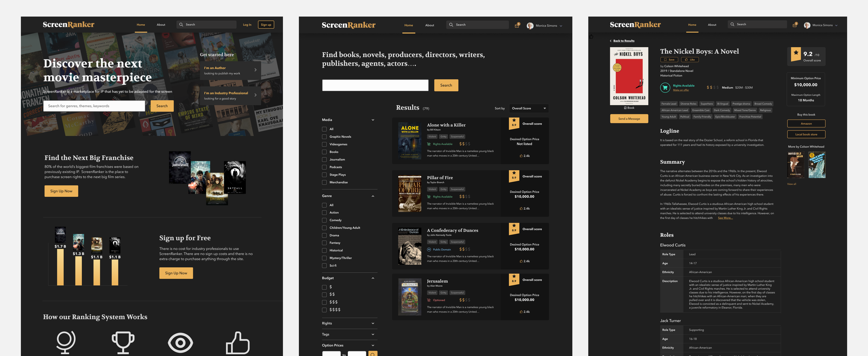
Task: Open Monica Simons menu arrow on book detail page
Action: [x=836, y=25]
